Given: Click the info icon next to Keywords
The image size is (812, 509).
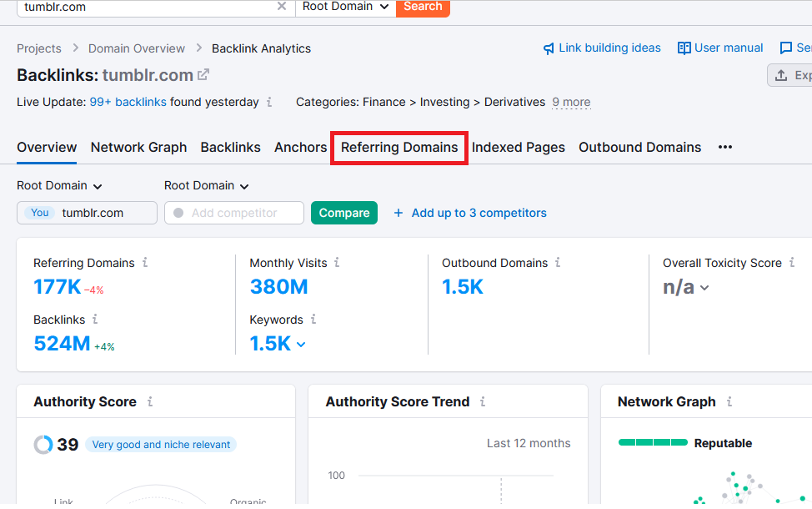Looking at the screenshot, I should [313, 320].
